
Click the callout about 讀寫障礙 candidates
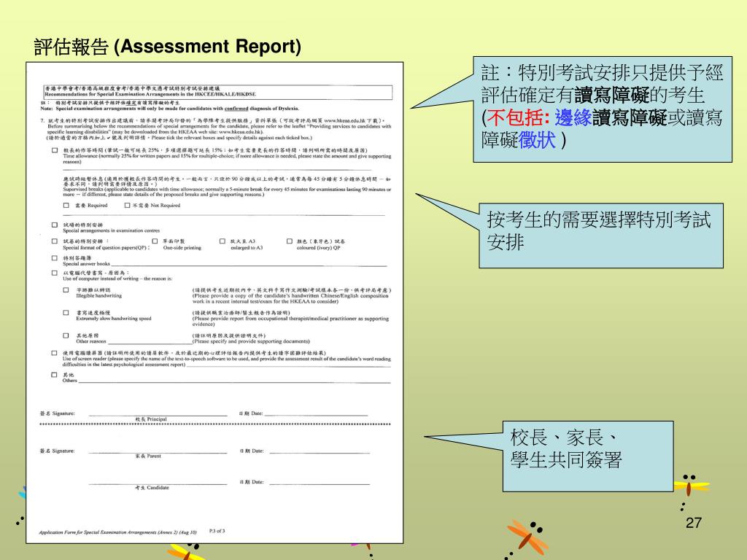tap(602, 109)
